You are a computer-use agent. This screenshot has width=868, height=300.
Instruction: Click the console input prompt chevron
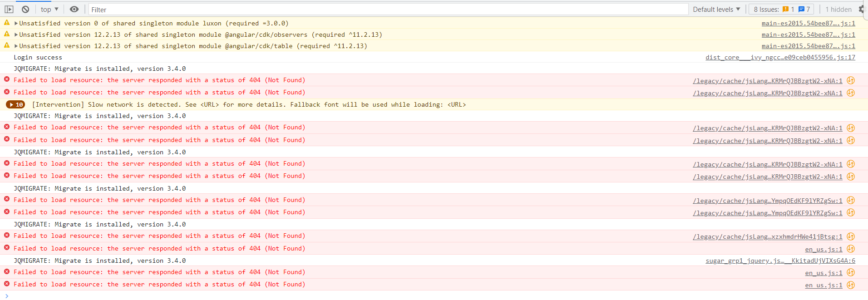[7, 296]
